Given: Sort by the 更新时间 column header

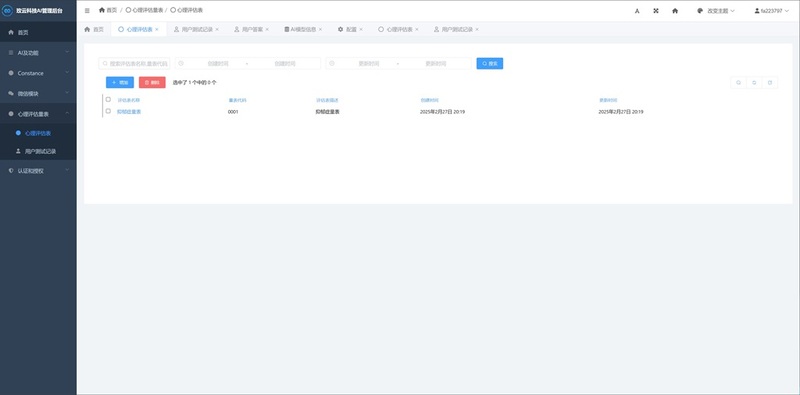Looking at the screenshot, I should coord(608,100).
